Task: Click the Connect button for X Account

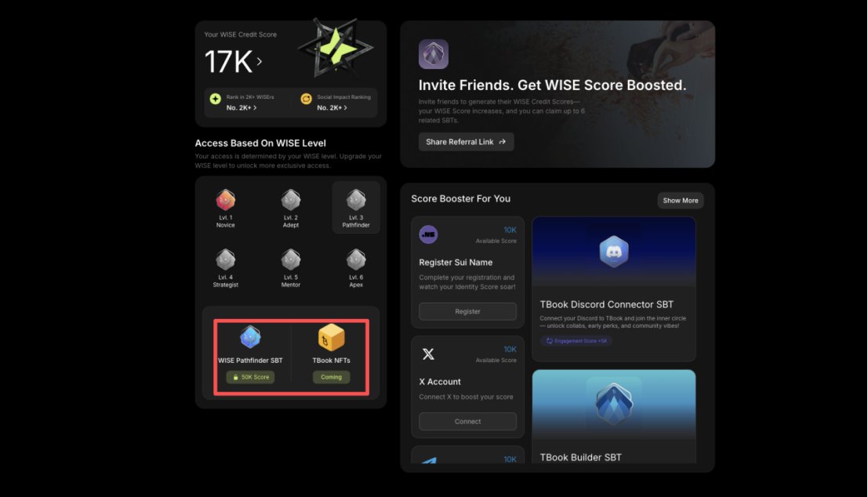Action: 468,422
